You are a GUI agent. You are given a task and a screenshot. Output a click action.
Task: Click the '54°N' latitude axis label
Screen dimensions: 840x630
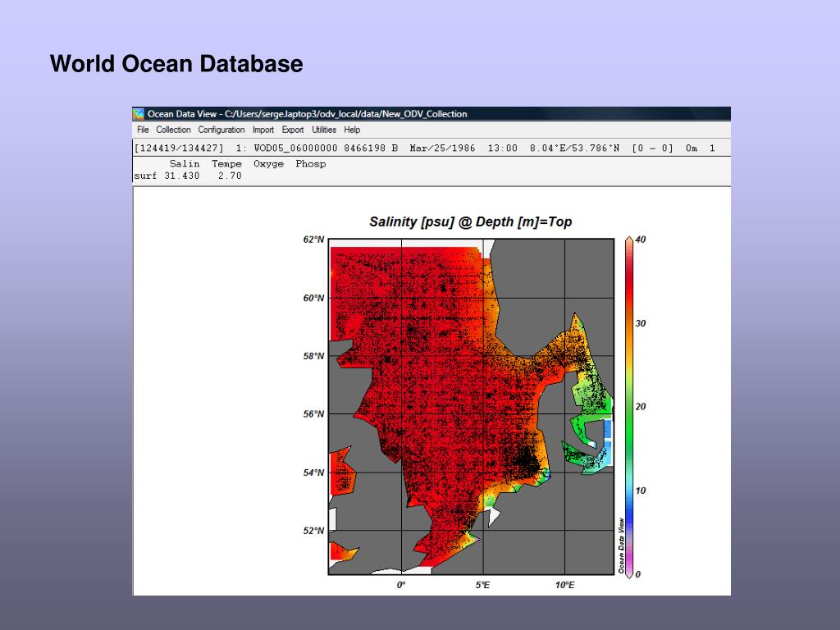(314, 472)
